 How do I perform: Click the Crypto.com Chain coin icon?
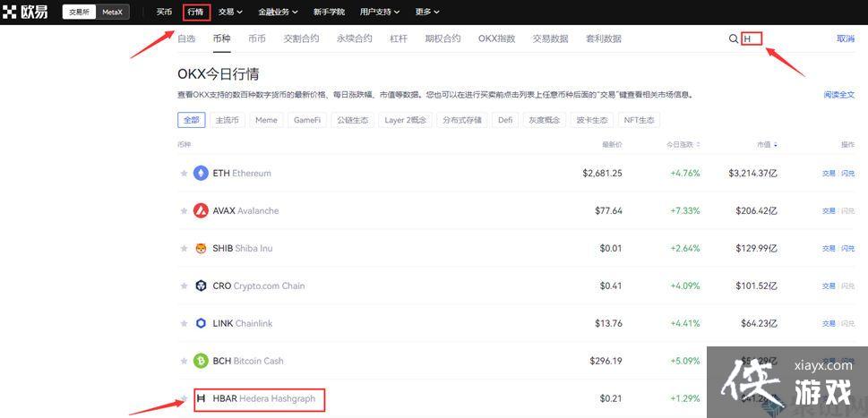point(201,286)
